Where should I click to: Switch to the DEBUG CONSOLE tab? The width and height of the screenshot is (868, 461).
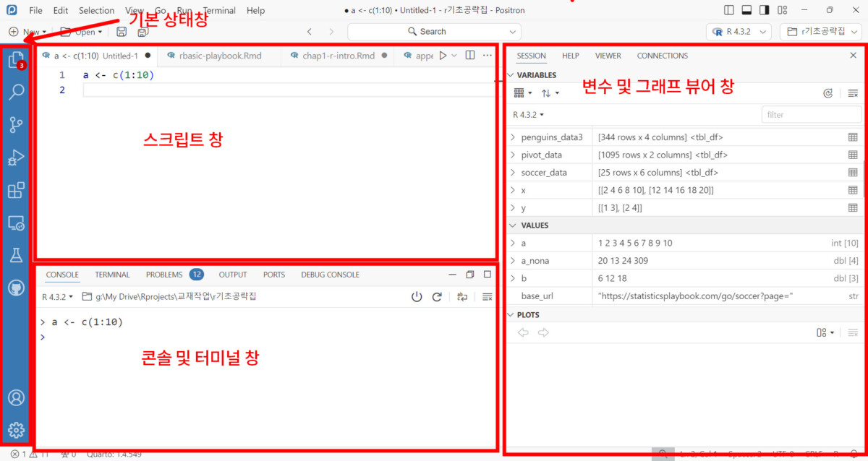click(x=330, y=275)
